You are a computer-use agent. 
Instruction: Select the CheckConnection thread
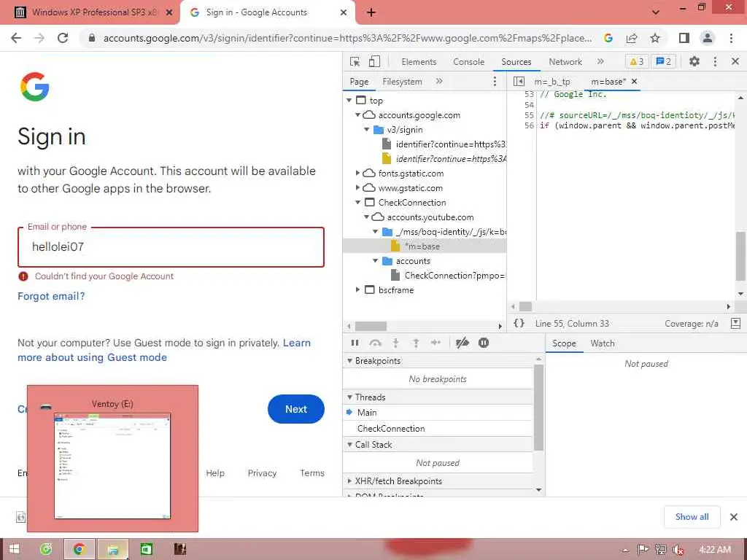[391, 429]
